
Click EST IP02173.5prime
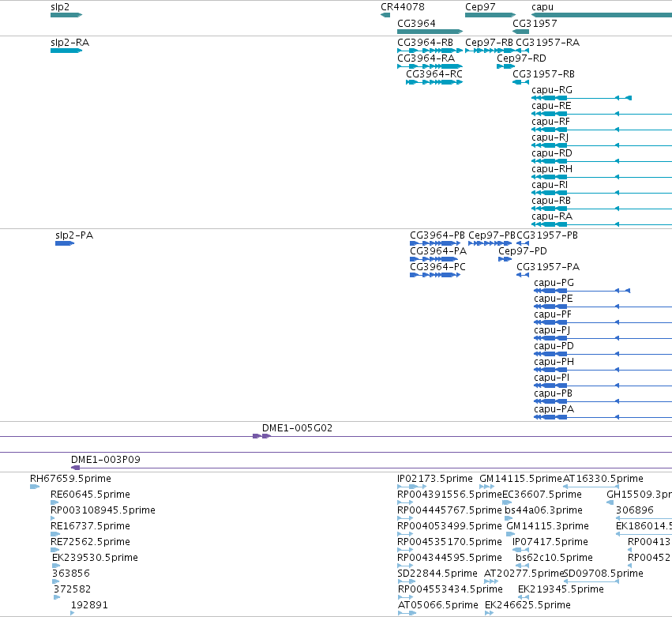435,479
